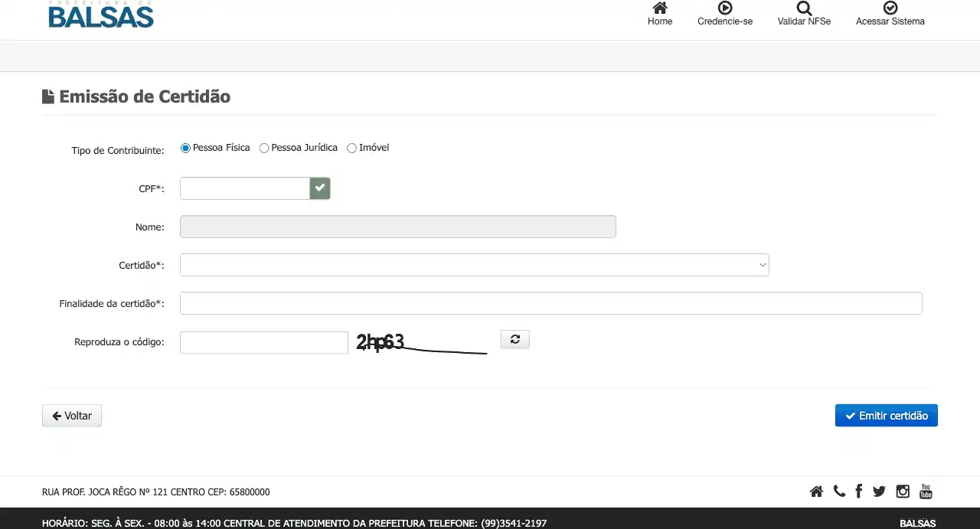This screenshot has width=980, height=529.
Task: Open Credencie-se play icon link
Action: [724, 8]
